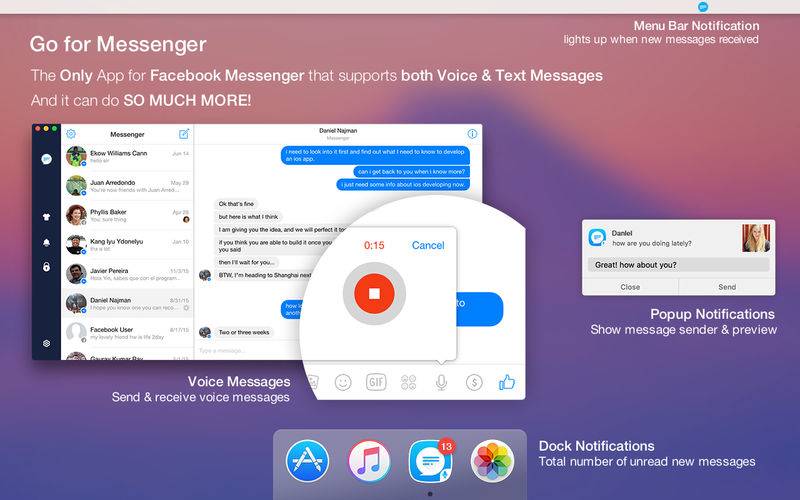Open the Juan Arredondo conversation

pyautogui.click(x=127, y=186)
